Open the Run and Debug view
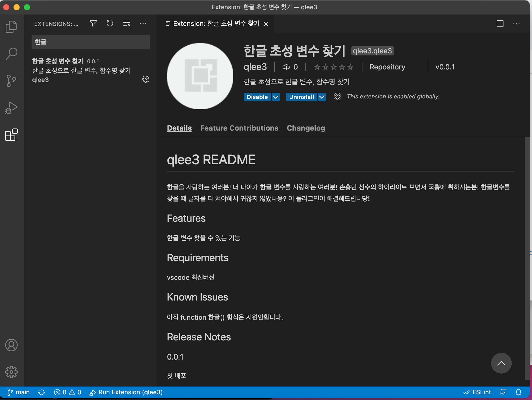The width and height of the screenshot is (532, 400). click(x=11, y=108)
